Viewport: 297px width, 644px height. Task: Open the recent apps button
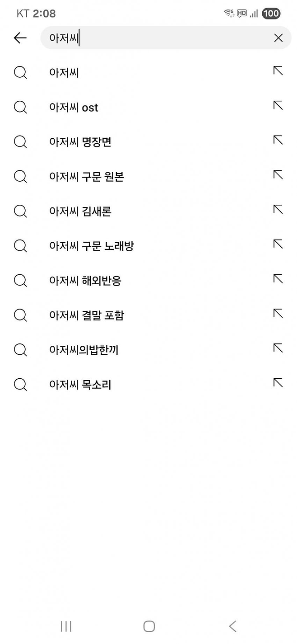pyautogui.click(x=65, y=626)
